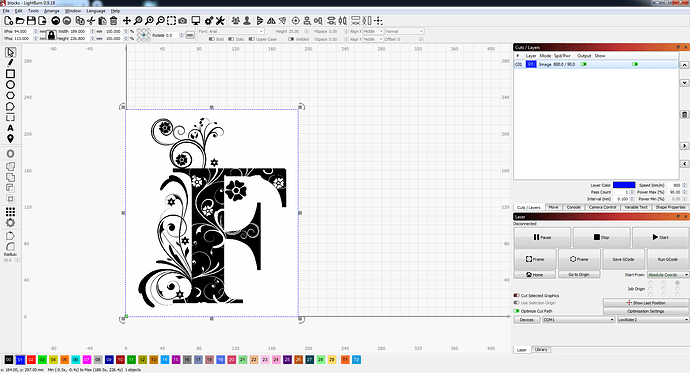Open the Align Y Middle dropdown
The width and height of the screenshot is (690, 373).
coord(372,39)
